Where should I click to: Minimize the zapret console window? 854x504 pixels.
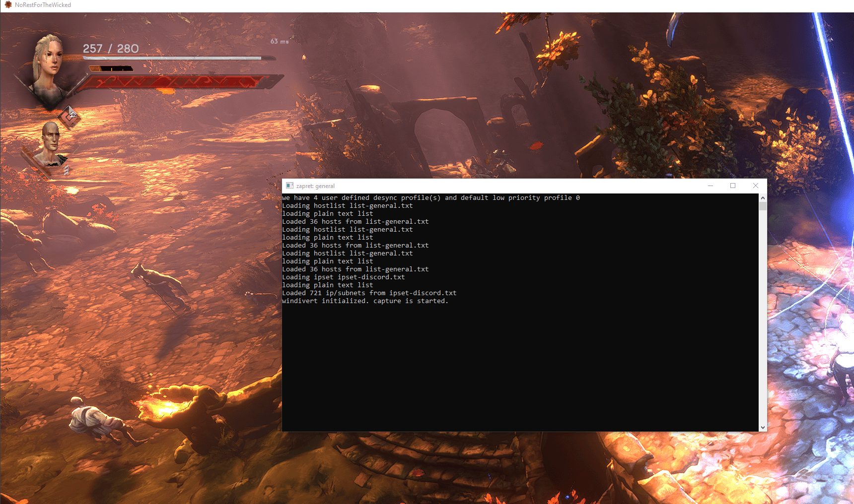(711, 186)
